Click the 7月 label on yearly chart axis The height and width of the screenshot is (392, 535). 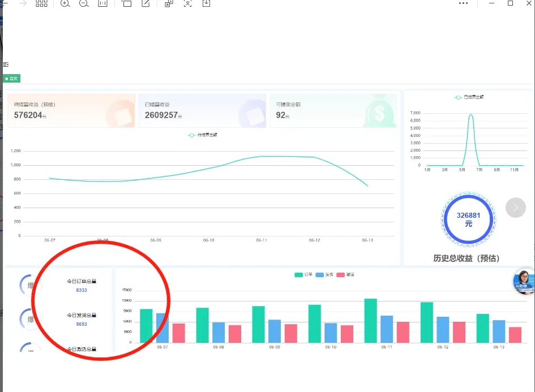pyautogui.click(x=480, y=170)
